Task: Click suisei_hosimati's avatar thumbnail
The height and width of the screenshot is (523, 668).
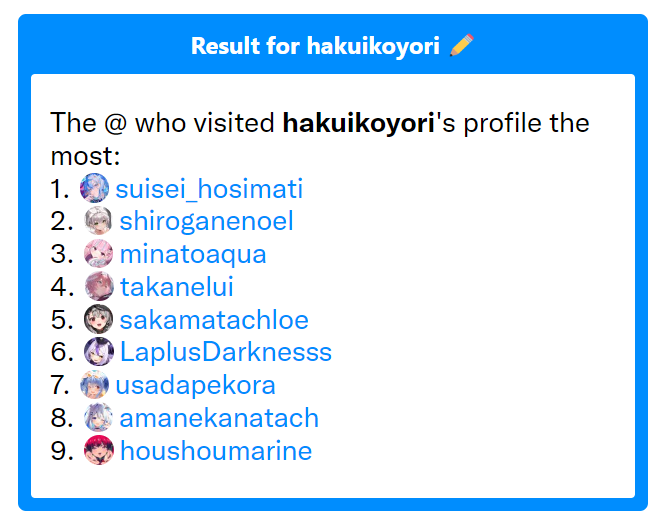Action: tap(94, 188)
